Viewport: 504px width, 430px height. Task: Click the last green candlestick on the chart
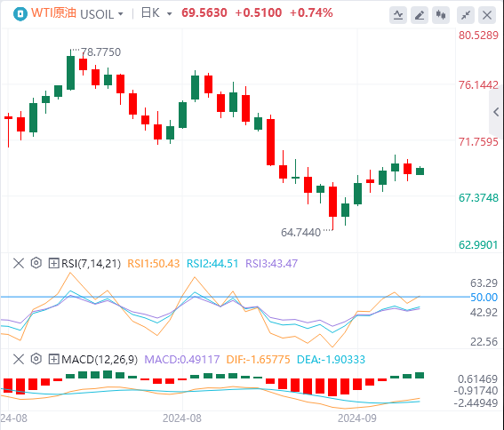(x=420, y=171)
